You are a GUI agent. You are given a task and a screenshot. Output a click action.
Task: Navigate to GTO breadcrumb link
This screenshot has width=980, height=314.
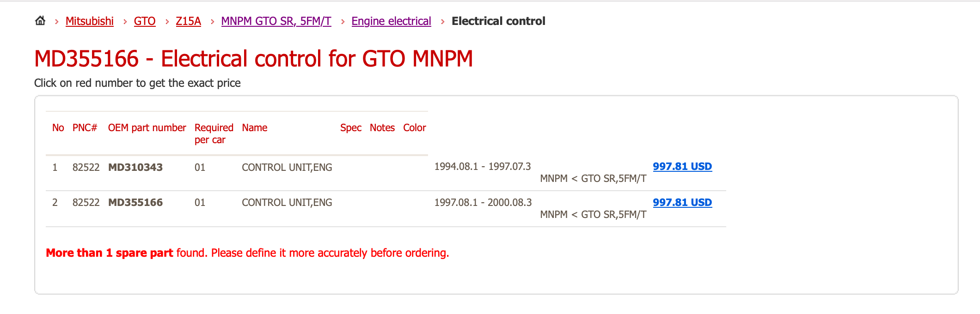tap(145, 21)
